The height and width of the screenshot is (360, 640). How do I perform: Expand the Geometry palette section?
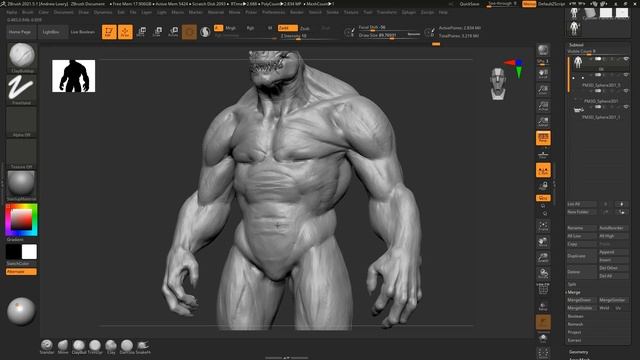(579, 352)
